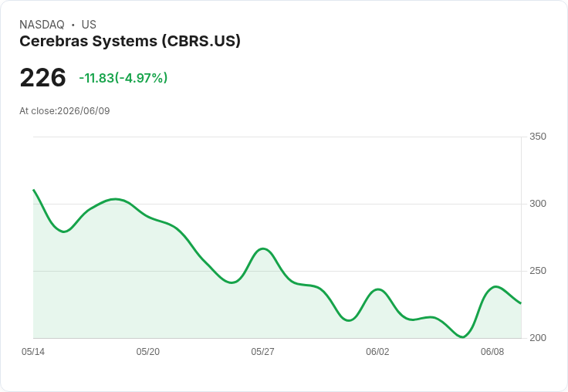Click the Cerebras Systems (CBRS.US) title
Image resolution: width=568 pixels, height=392 pixels.
point(130,41)
